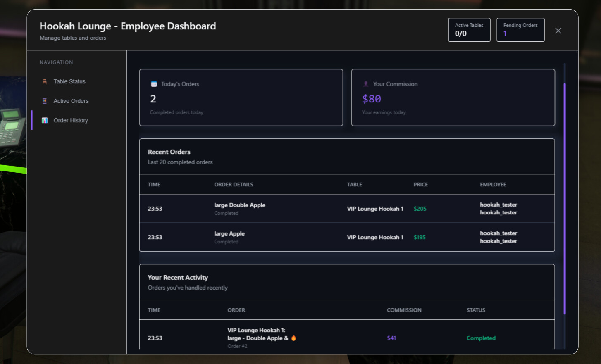Click the Table Status chair icon
Viewport: 601px width, 364px height.
(45, 81)
